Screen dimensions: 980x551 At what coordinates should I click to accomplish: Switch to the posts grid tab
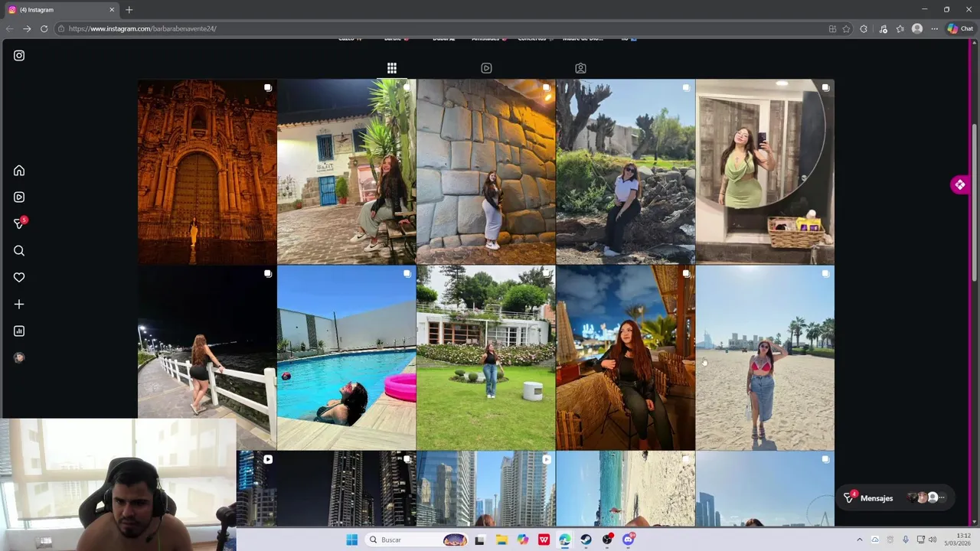coord(391,68)
